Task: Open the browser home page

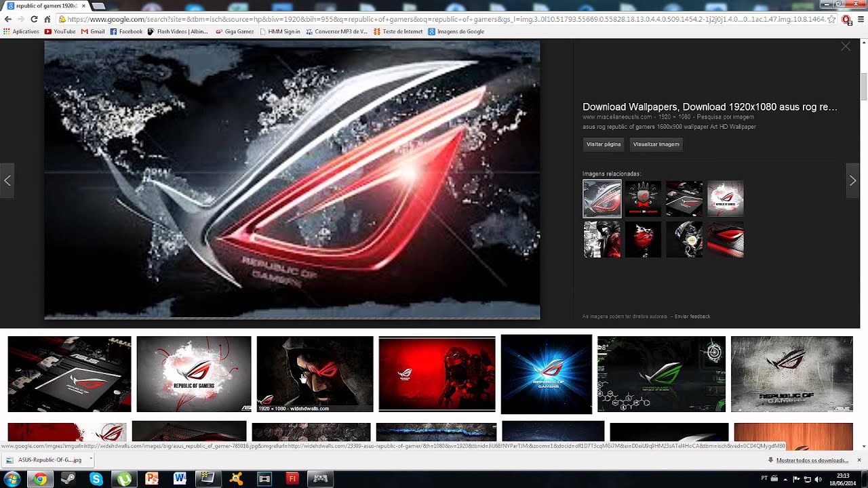Action: click(x=47, y=19)
